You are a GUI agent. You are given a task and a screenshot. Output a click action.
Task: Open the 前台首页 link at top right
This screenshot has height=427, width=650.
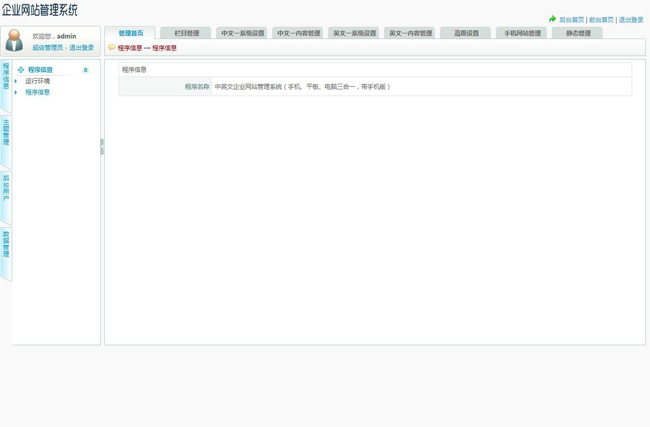(x=601, y=19)
